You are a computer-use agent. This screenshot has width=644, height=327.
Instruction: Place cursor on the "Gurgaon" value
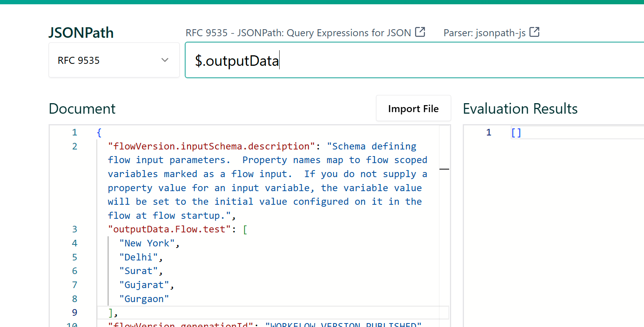(x=144, y=299)
